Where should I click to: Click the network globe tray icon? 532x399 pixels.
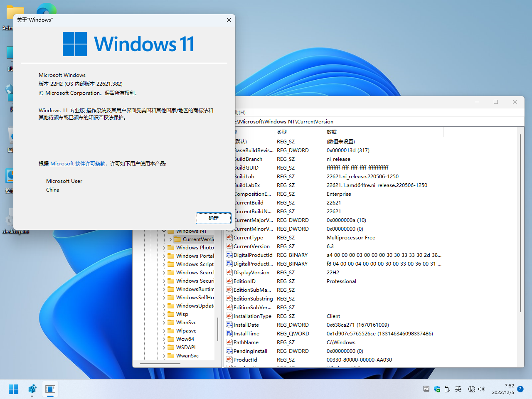click(x=471, y=389)
